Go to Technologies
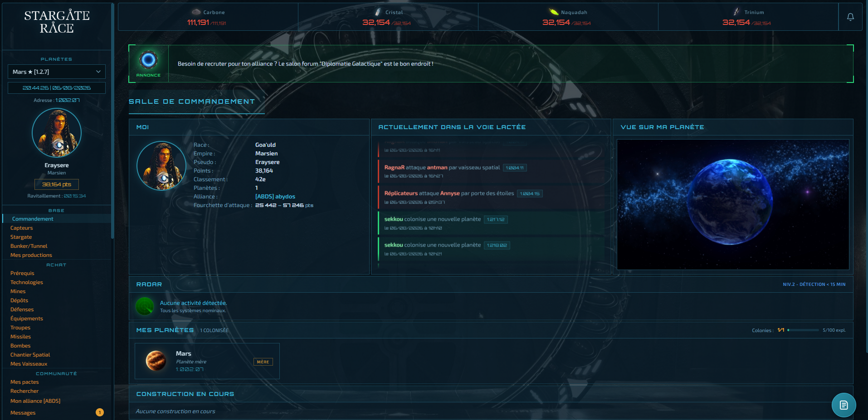Image resolution: width=868 pixels, height=420 pixels. (x=27, y=282)
